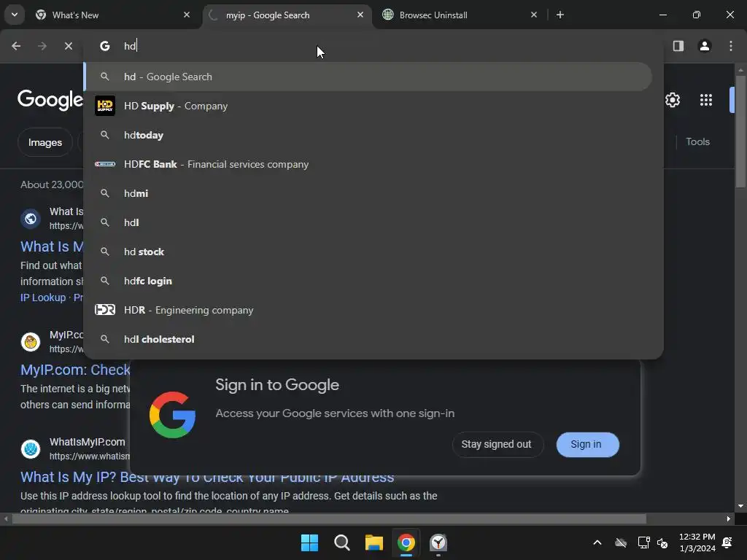The image size is (747, 560).
Task: Open the notifications bell icon
Action: pyautogui.click(x=727, y=542)
